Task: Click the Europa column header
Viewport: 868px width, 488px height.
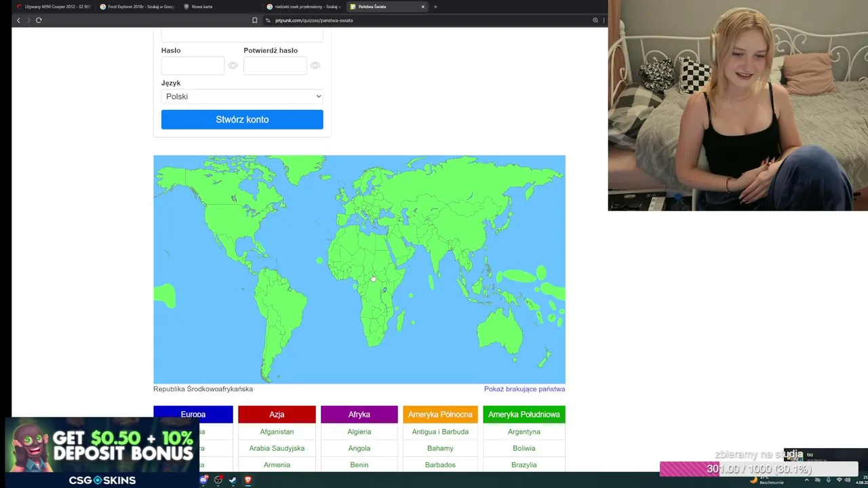Action: 193,414
